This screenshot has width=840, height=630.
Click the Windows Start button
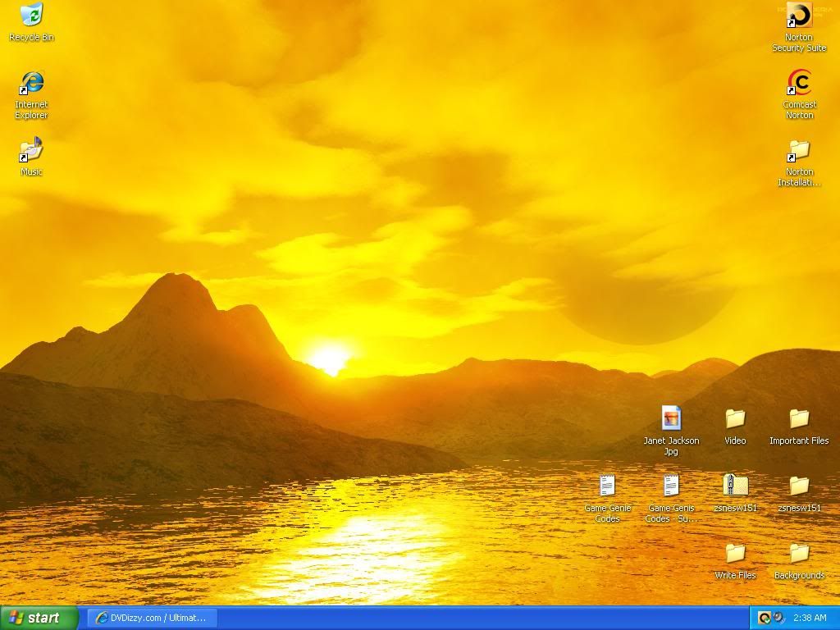tap(39, 618)
